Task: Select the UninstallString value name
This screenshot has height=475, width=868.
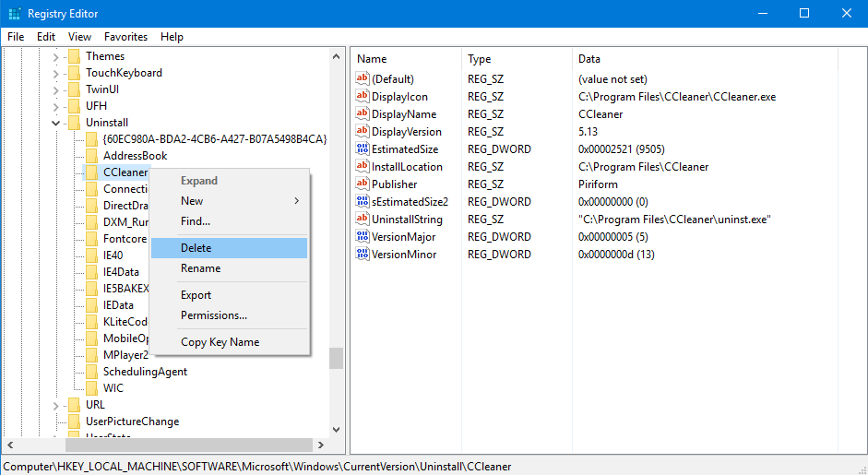Action: [407, 220]
